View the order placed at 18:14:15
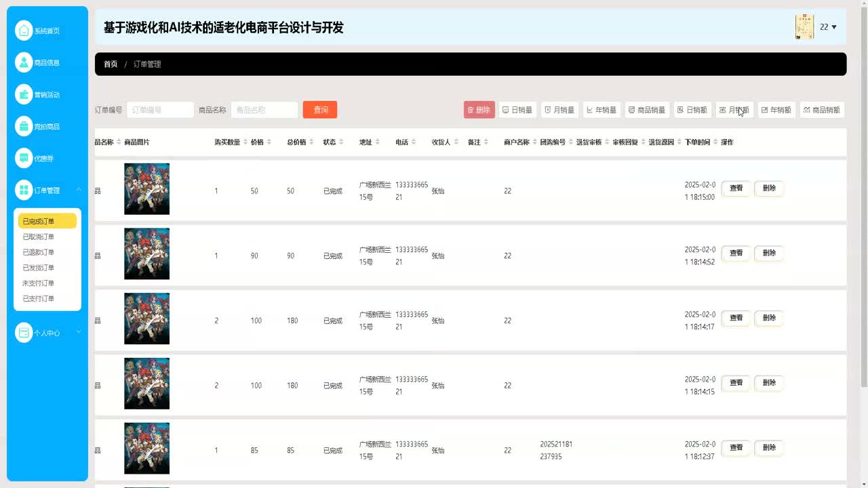The height and width of the screenshot is (488, 868). tap(736, 383)
